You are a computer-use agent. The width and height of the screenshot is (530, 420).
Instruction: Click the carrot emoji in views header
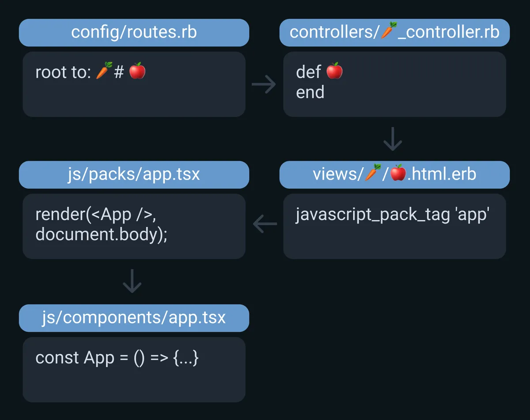(373, 173)
